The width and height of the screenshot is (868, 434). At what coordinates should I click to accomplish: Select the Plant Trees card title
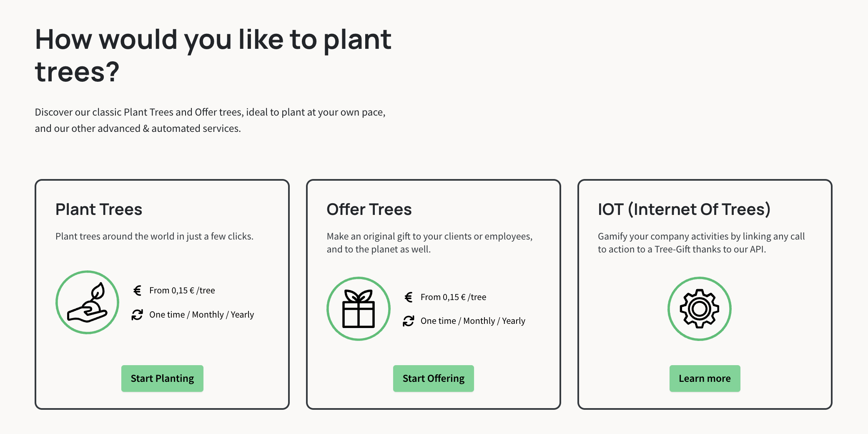99,209
